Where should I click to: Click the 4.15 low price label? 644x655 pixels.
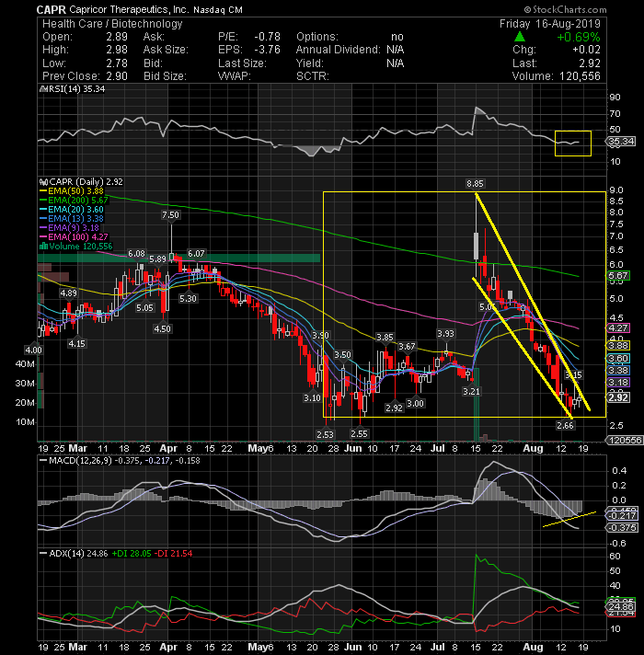(76, 344)
